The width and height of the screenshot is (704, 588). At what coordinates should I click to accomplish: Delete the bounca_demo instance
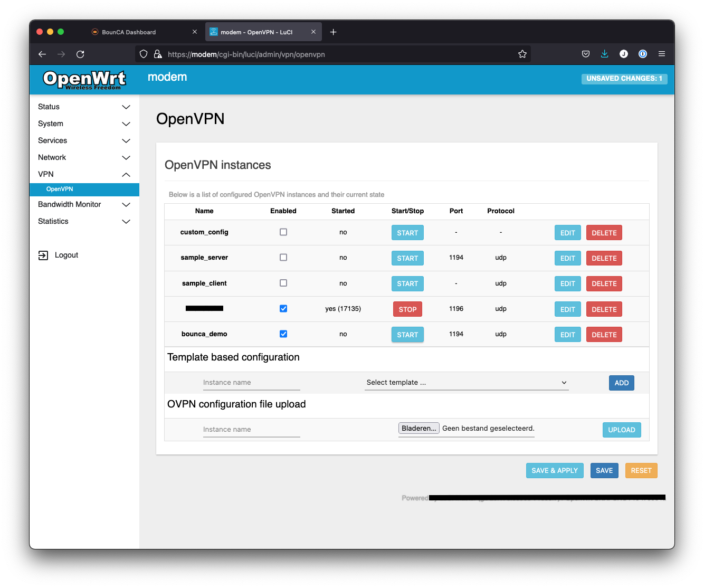pos(604,335)
